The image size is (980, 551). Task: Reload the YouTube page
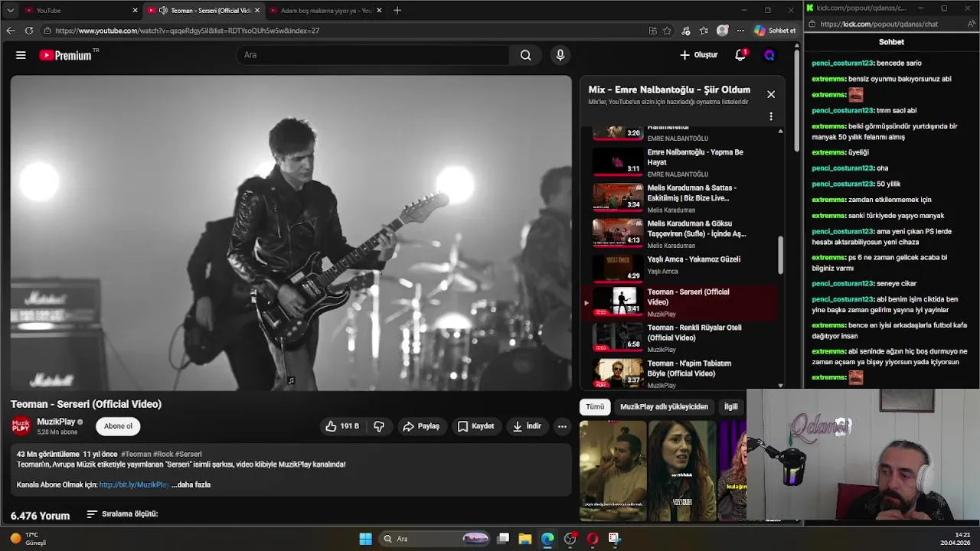[28, 31]
